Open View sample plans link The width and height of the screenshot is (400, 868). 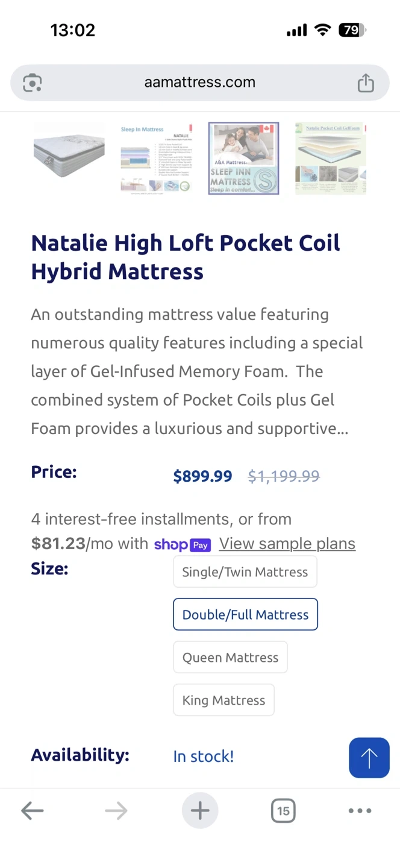[287, 544]
